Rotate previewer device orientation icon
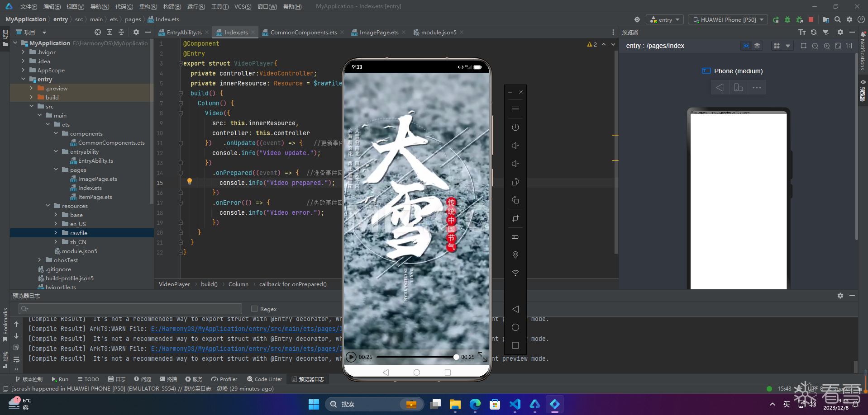 point(739,88)
